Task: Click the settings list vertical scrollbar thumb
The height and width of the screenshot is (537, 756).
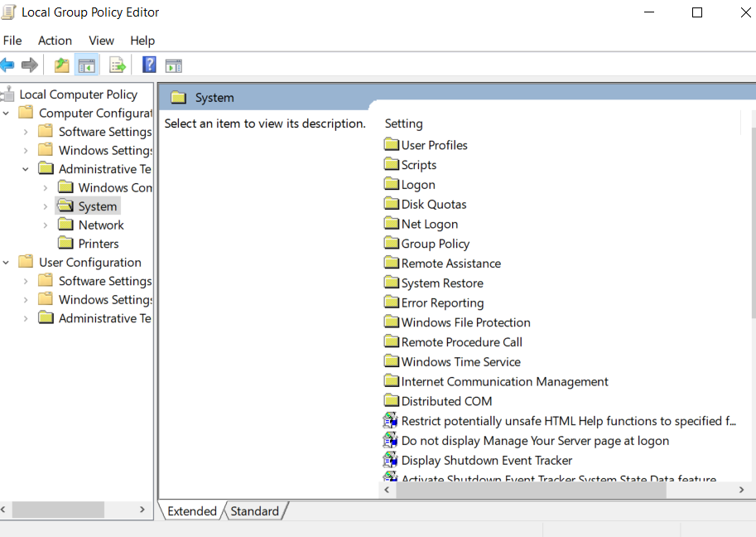Action: point(754,222)
